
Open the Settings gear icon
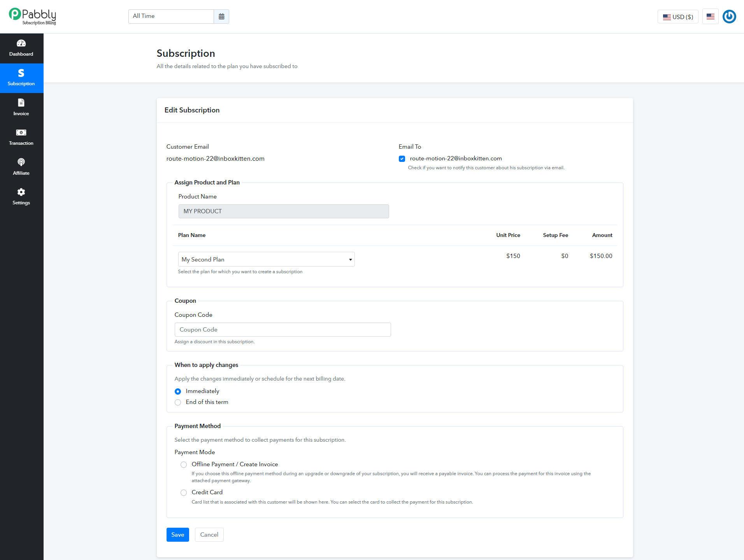(21, 192)
